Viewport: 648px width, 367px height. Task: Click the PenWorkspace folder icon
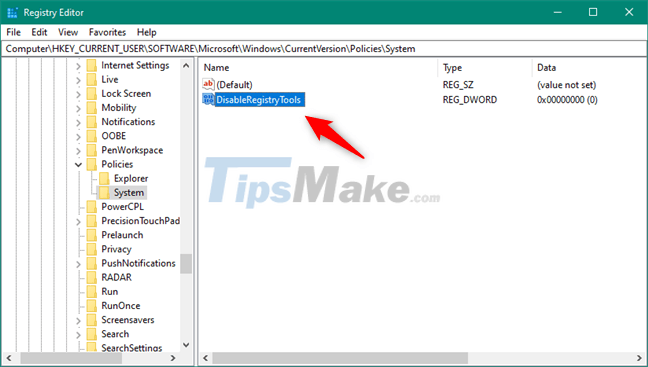[x=92, y=150]
